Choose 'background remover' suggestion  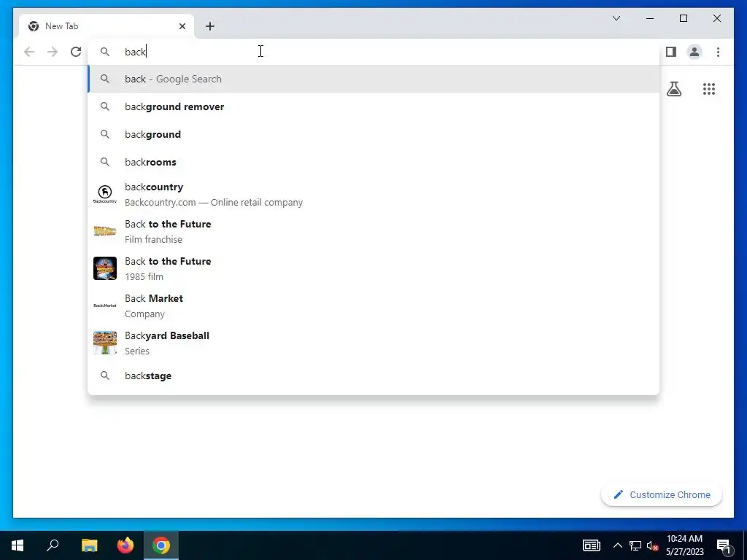click(373, 106)
